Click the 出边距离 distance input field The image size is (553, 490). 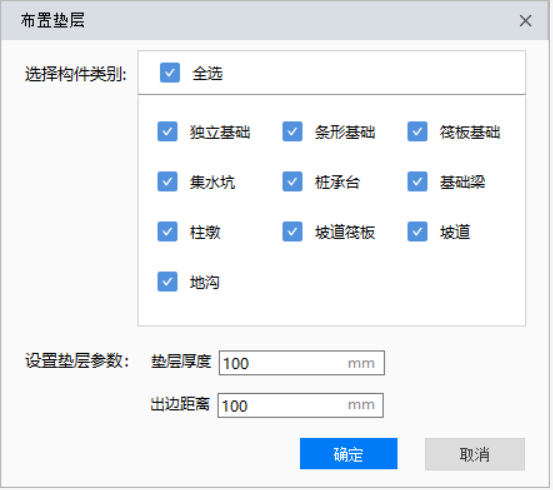pos(301,406)
